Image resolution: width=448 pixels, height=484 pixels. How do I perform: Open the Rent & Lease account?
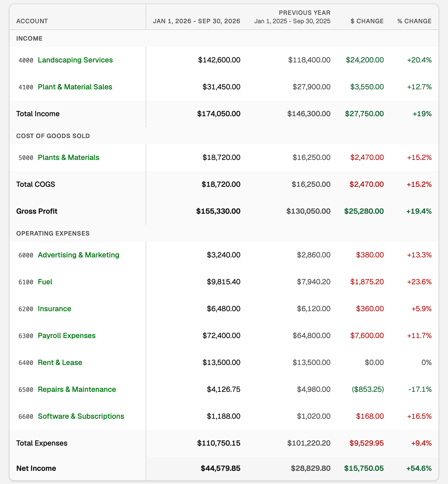tap(60, 362)
